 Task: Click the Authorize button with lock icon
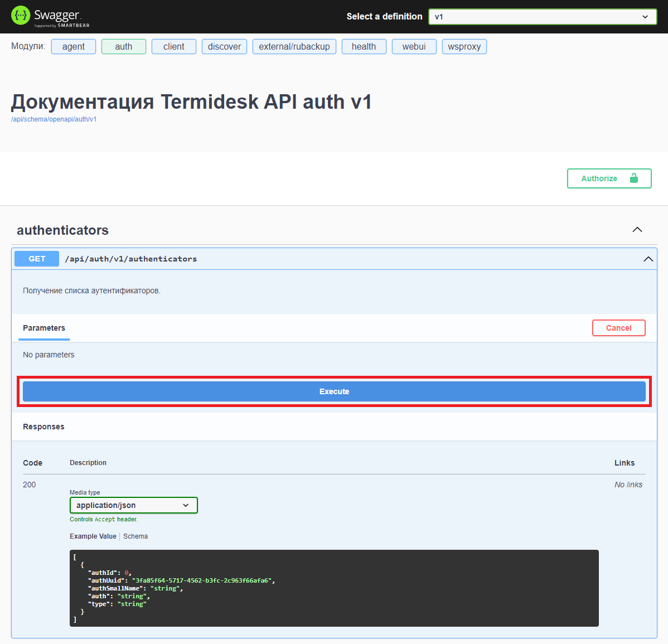click(x=609, y=178)
